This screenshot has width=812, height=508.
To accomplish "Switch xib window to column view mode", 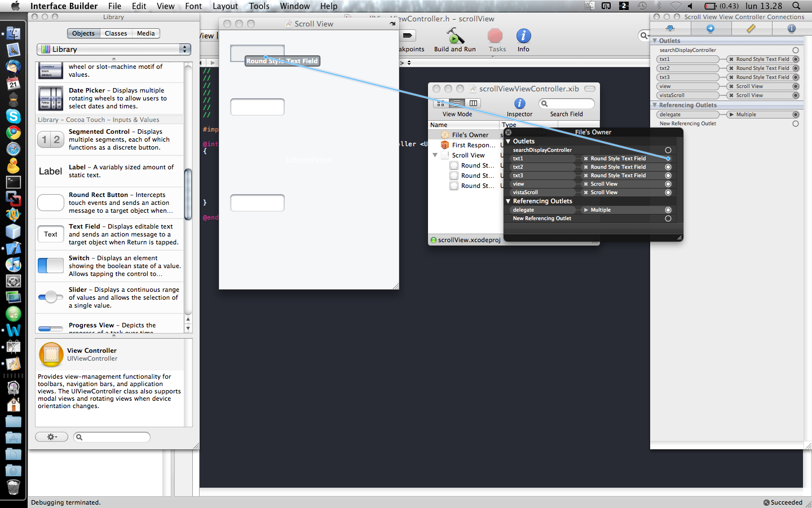I will 474,103.
